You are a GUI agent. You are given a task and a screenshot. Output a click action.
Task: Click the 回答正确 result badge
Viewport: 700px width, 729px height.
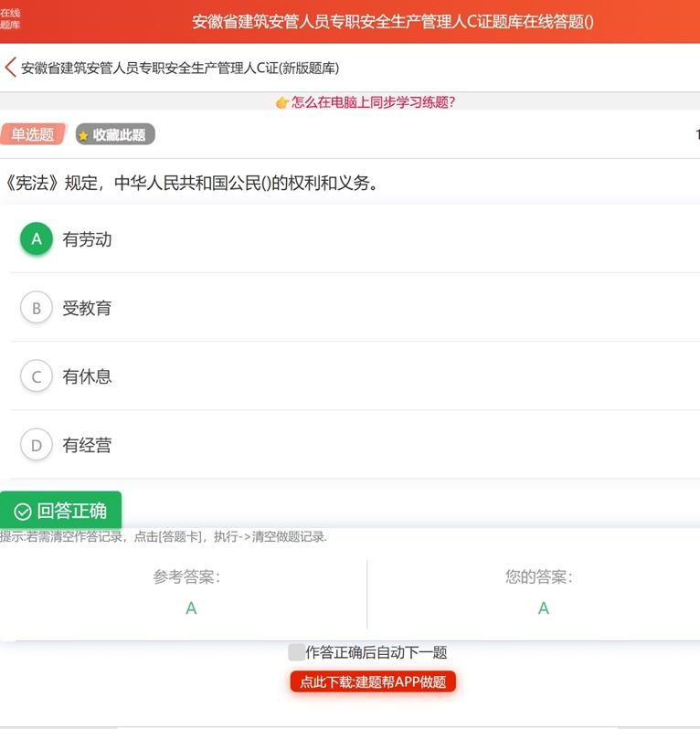coord(60,510)
